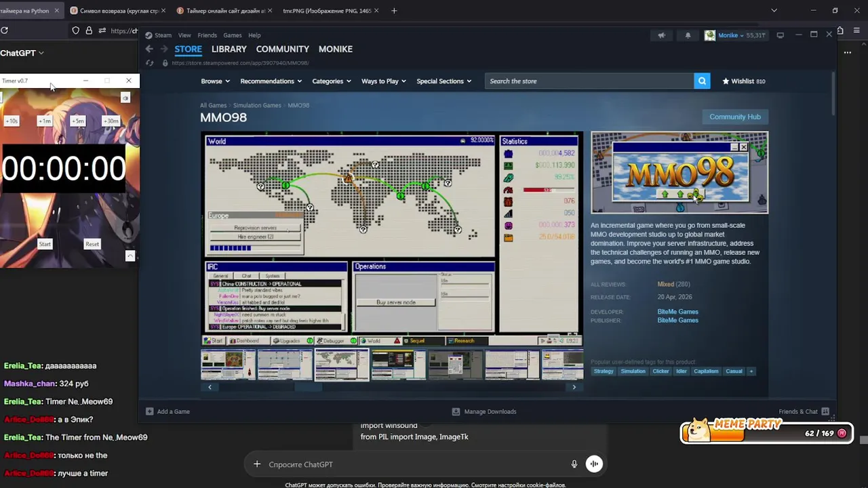Viewport: 868px width, 488px height.
Task: Click the Clicker tag
Action: click(660, 371)
